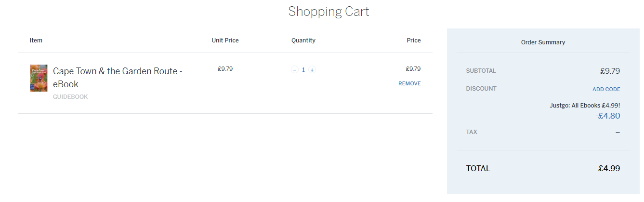Click the Order Summary heading
The width and height of the screenshot is (644, 202).
543,42
